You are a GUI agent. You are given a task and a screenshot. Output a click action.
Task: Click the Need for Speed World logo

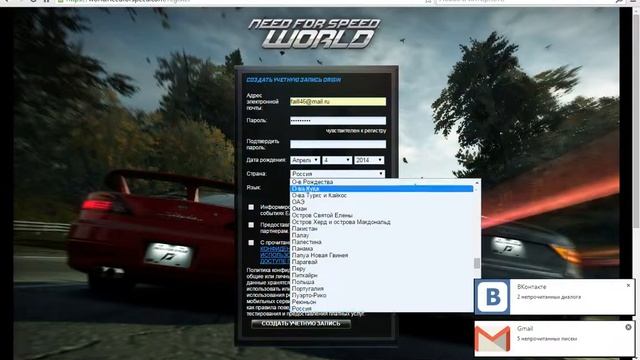[x=314, y=34]
